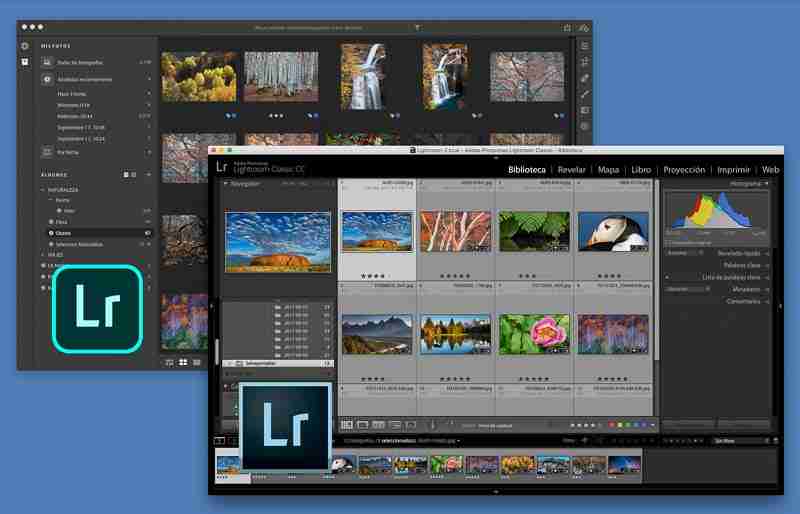Image resolution: width=800 pixels, height=514 pixels.
Task: Open the Mapa module tab
Action: pos(608,170)
